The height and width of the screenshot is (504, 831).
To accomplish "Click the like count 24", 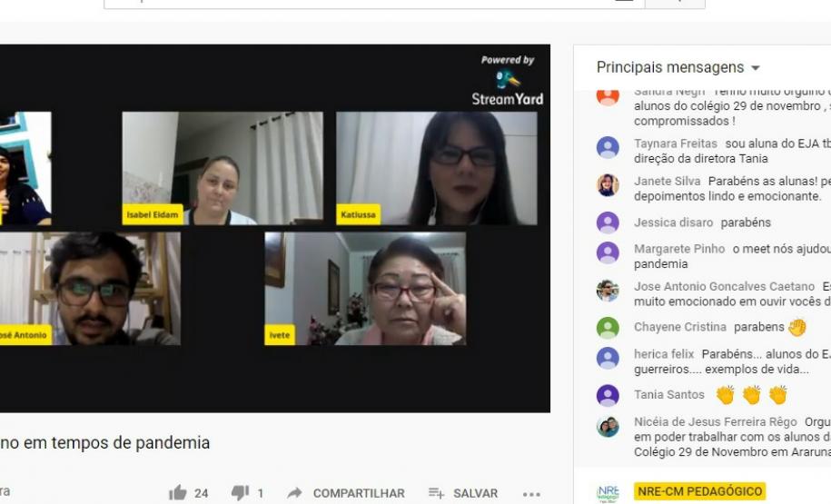I will click(x=202, y=493).
